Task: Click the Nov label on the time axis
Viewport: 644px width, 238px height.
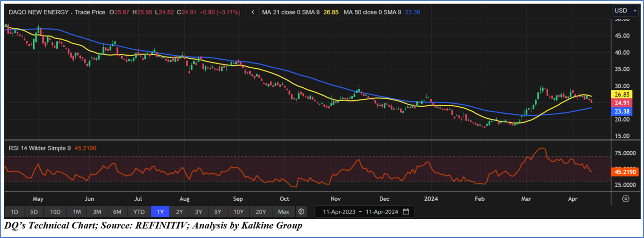Action: pos(336,199)
